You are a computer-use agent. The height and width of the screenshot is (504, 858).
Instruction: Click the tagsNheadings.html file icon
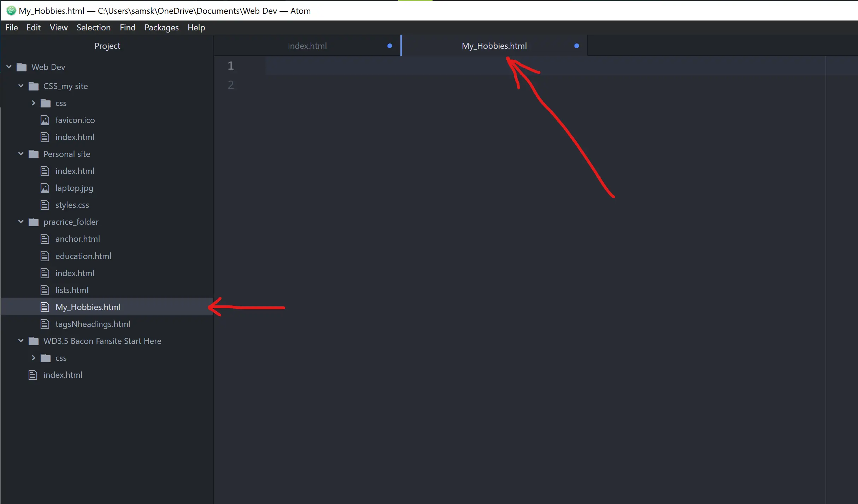pos(45,324)
